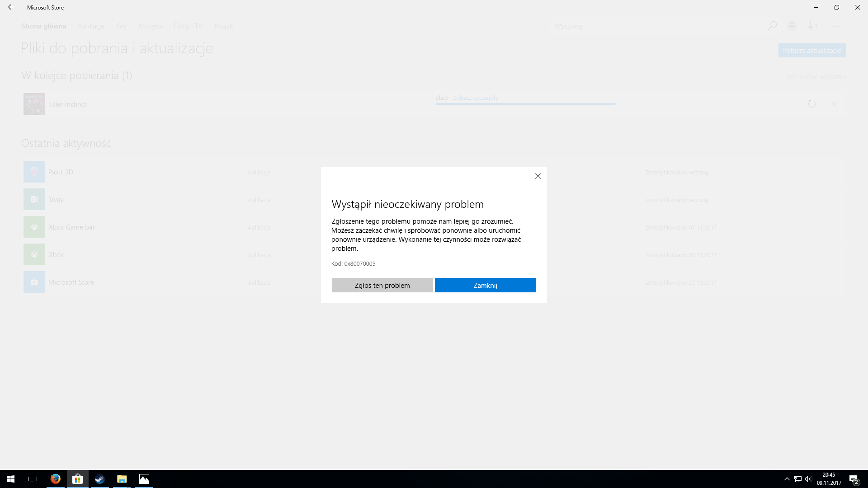Close the error dialog with X icon
The height and width of the screenshot is (488, 868).
pos(538,176)
